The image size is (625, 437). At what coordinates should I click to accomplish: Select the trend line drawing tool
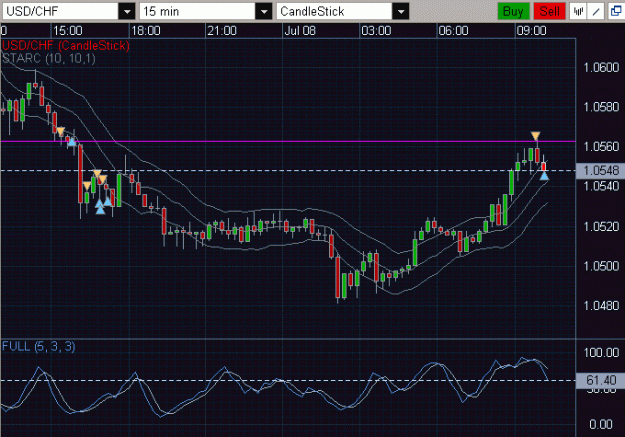596,11
